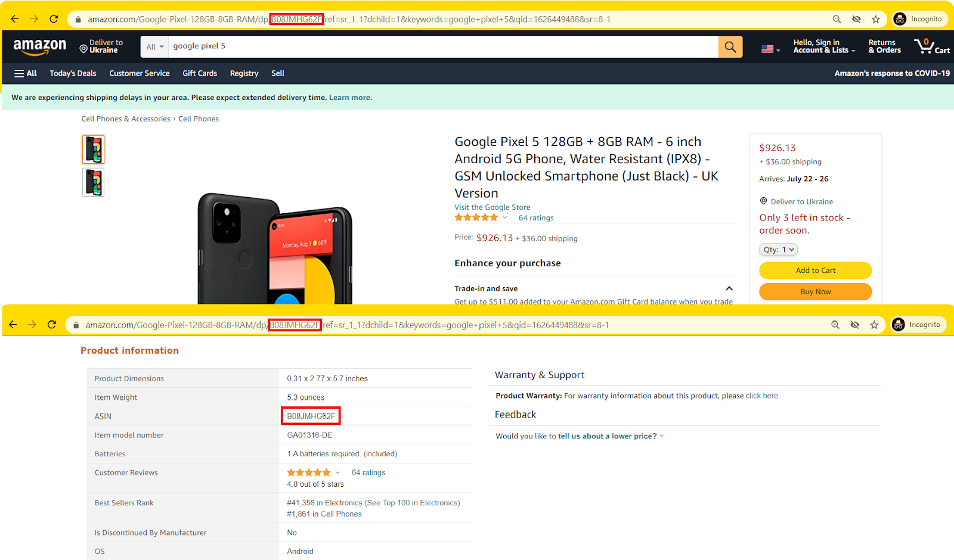Viewport: 954px width, 560px height.
Task: Click Add to Cart
Action: click(x=815, y=270)
